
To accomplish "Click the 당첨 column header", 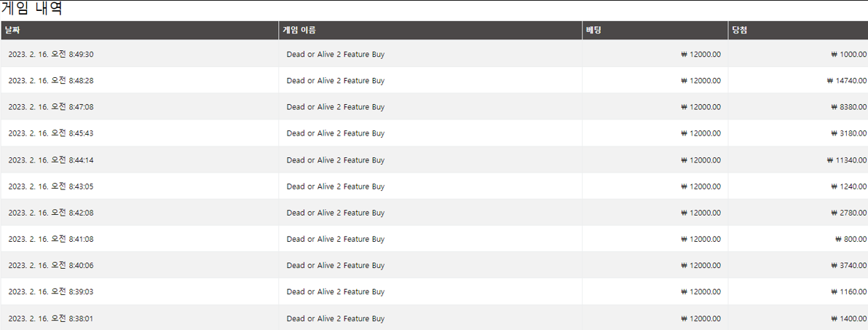I will pos(797,31).
